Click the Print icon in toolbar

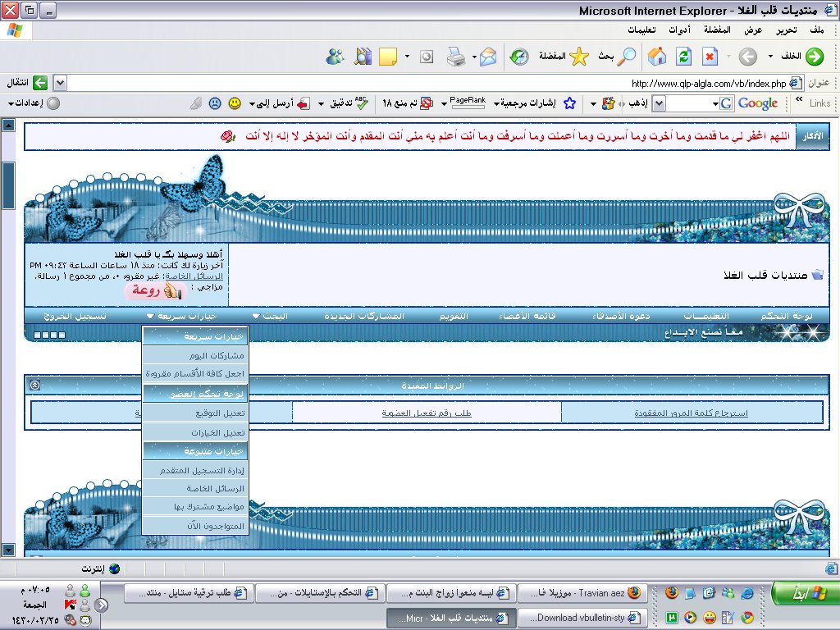click(x=455, y=57)
